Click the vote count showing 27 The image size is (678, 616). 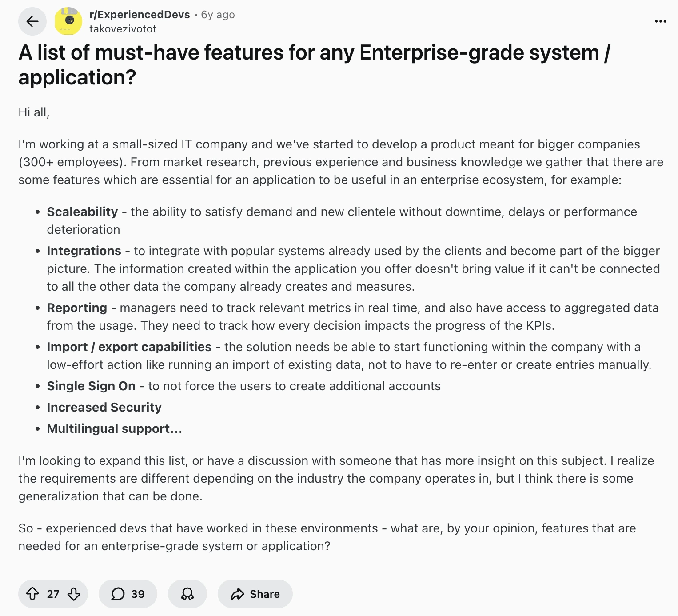point(53,594)
